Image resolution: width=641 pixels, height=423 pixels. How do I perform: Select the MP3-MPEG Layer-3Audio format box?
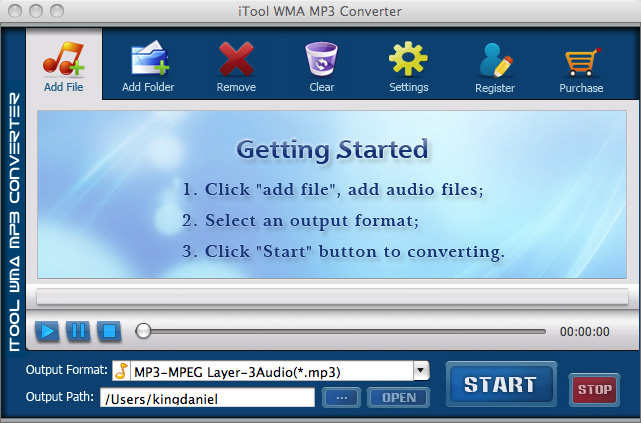pos(271,371)
